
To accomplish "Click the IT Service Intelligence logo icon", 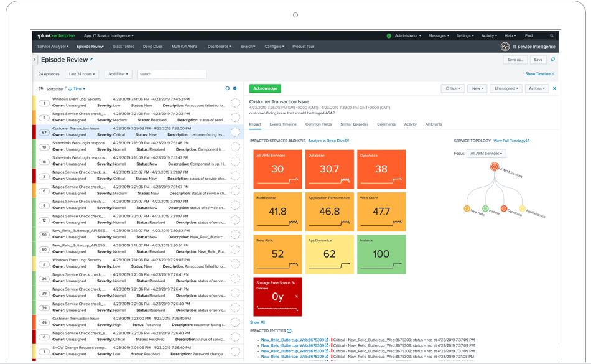I will (505, 47).
